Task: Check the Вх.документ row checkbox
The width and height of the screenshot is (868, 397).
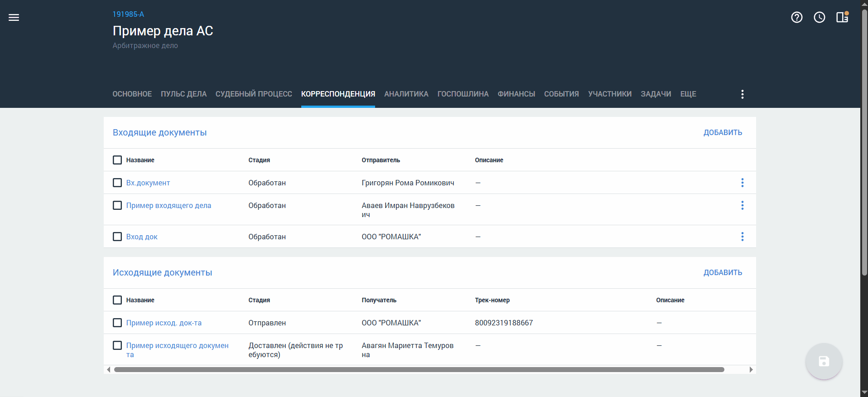Action: tap(117, 183)
